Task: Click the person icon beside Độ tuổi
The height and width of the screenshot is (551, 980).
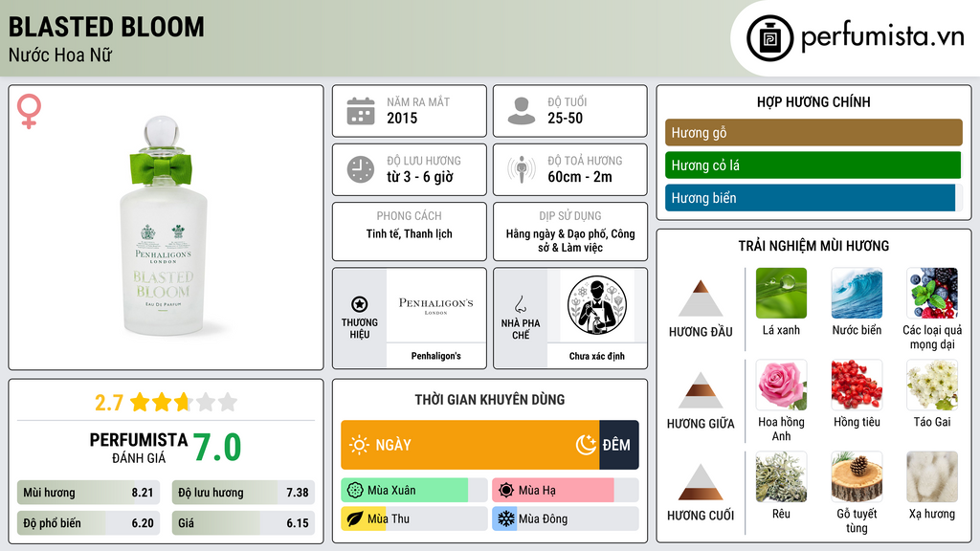Action: point(522,111)
